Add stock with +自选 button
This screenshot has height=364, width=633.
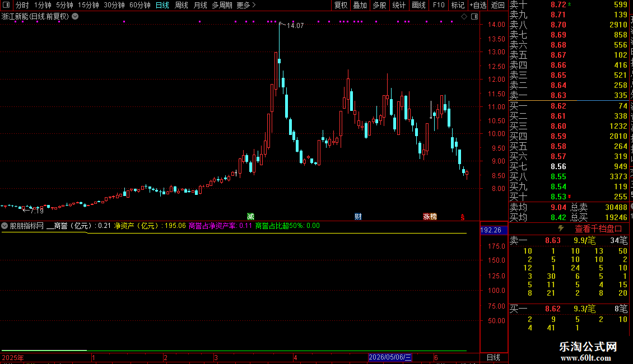click(x=478, y=5)
